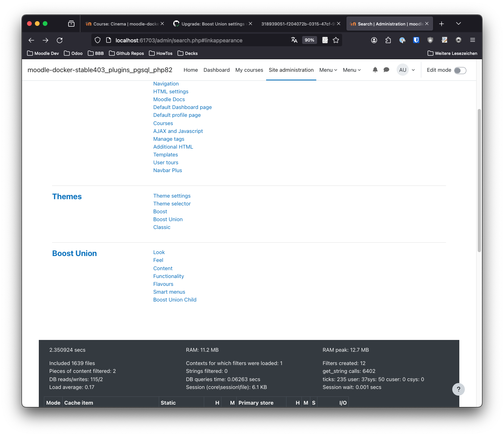Open the Firefox account icon
The width and height of the screenshot is (504, 436).
click(x=374, y=40)
